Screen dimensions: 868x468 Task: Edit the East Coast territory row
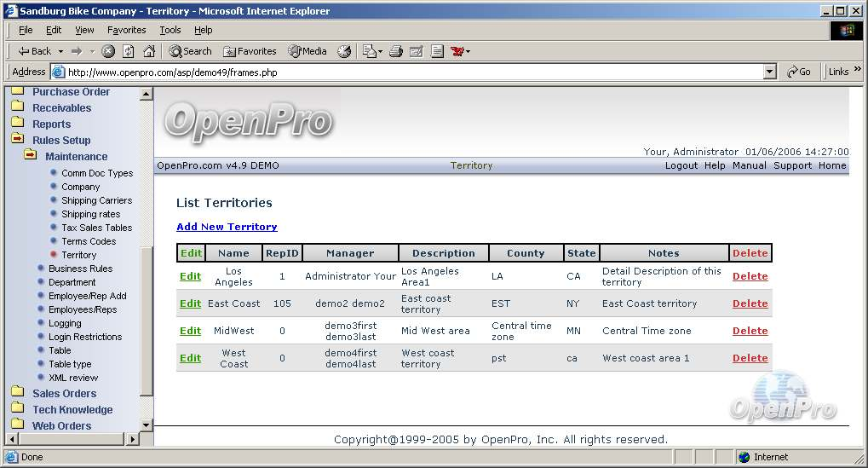tap(190, 303)
